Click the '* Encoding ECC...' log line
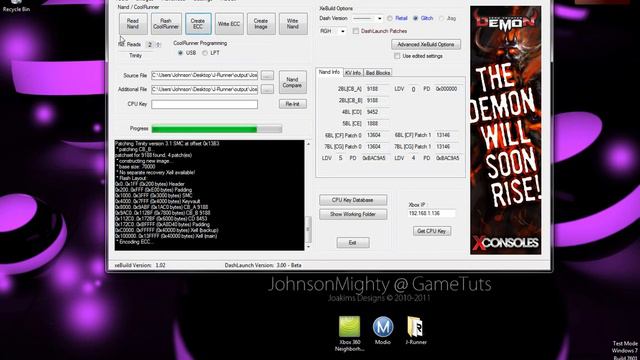 135,242
